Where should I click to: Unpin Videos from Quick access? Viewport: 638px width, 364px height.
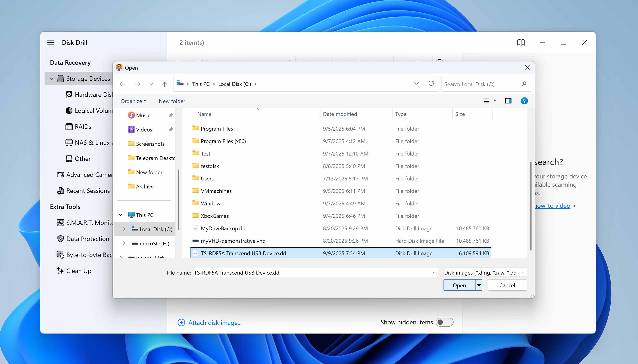pyautogui.click(x=171, y=129)
